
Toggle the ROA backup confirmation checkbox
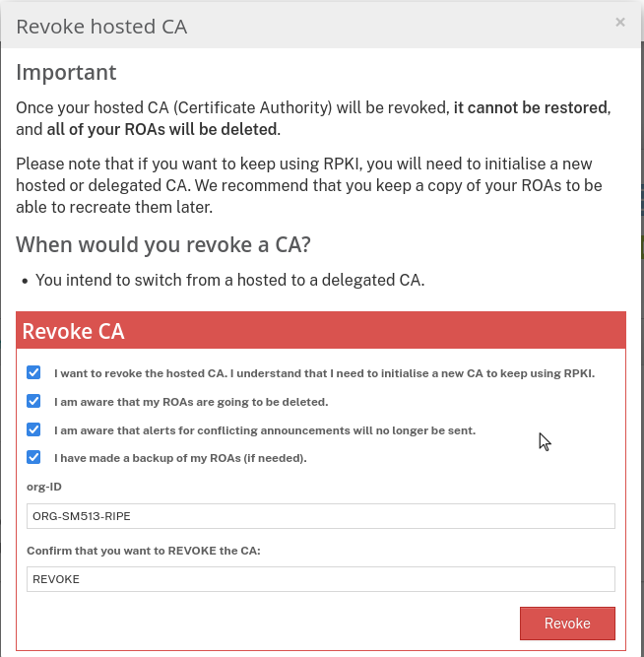pos(34,457)
